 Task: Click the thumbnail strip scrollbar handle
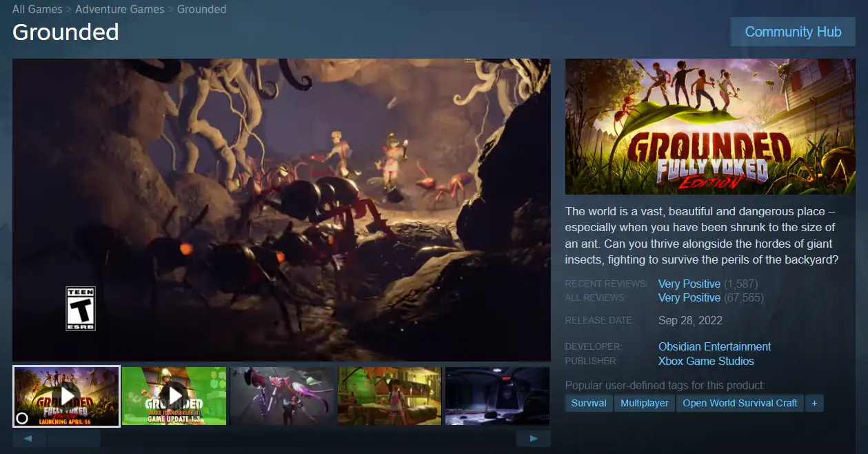tap(74, 438)
